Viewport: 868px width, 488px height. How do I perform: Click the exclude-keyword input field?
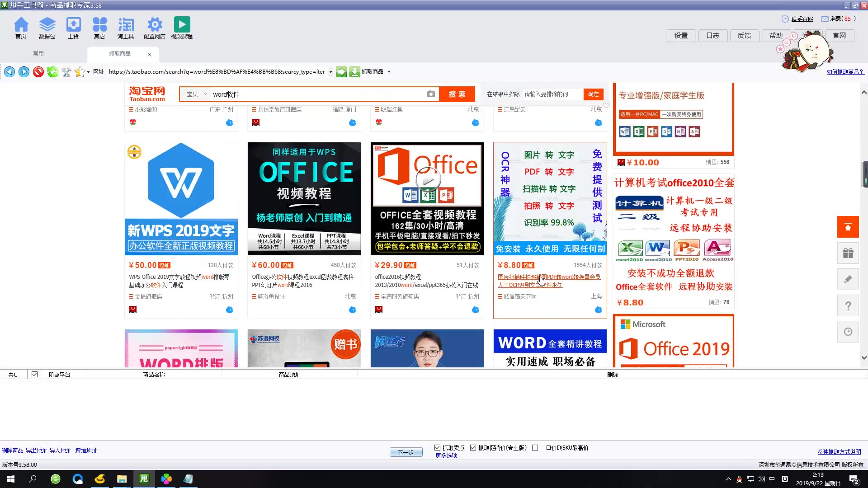(x=552, y=94)
